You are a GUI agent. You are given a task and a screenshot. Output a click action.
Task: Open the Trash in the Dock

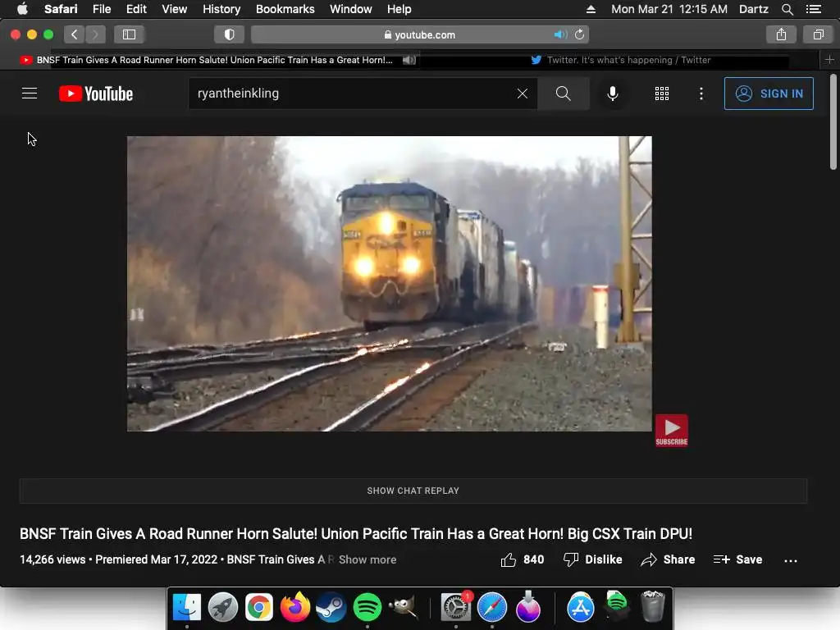click(652, 607)
